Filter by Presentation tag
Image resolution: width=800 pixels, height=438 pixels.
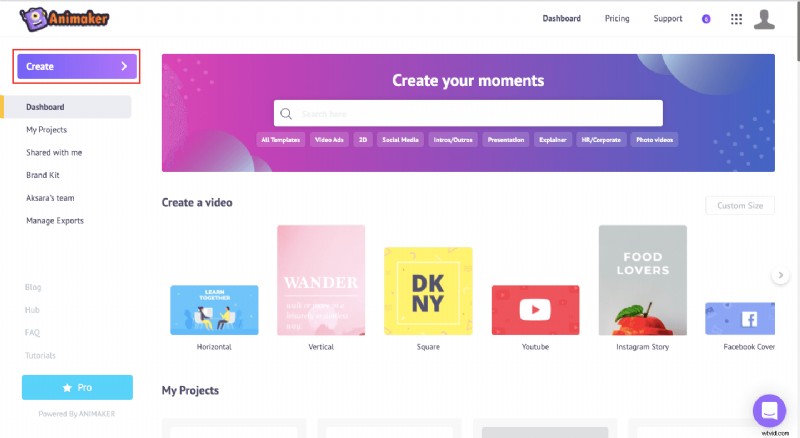(x=506, y=140)
